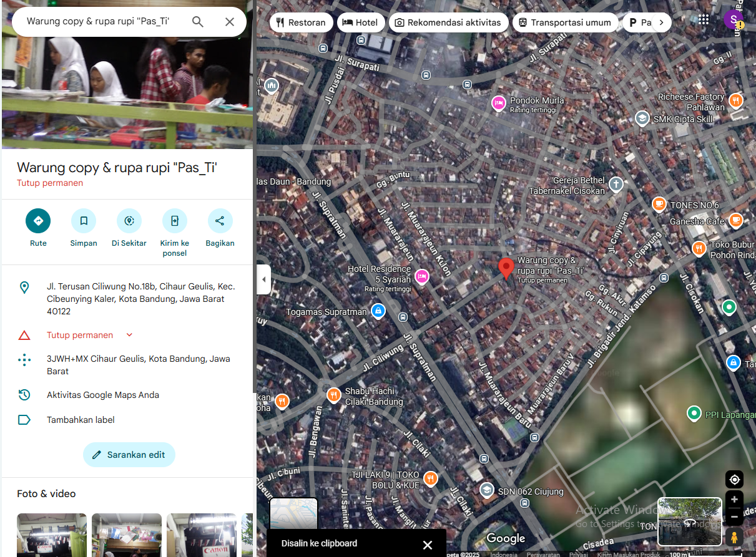The image size is (756, 557).
Task: Send to phone via Kirim ke ponsel
Action: click(x=175, y=221)
